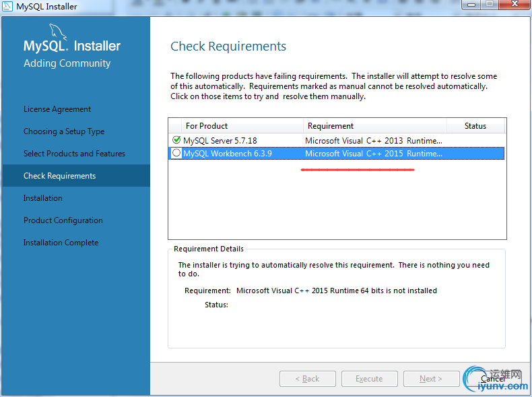Click Microsoft Visual C++ 2013 Runtime requirement cell

[374, 141]
